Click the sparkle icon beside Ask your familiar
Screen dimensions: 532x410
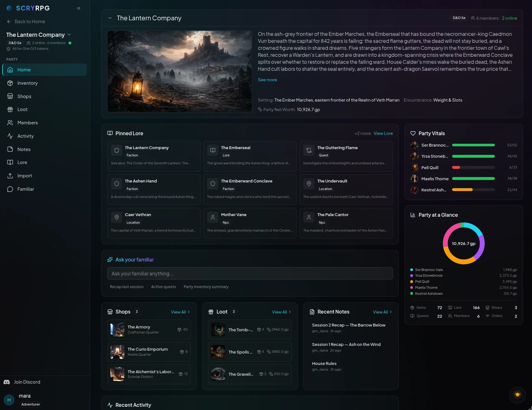(x=110, y=260)
